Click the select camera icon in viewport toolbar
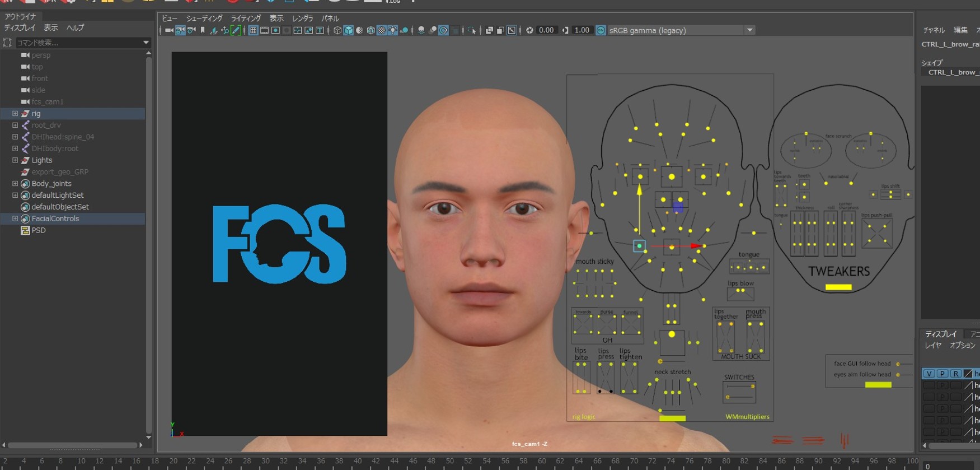This screenshot has height=470, width=980. 169,30
